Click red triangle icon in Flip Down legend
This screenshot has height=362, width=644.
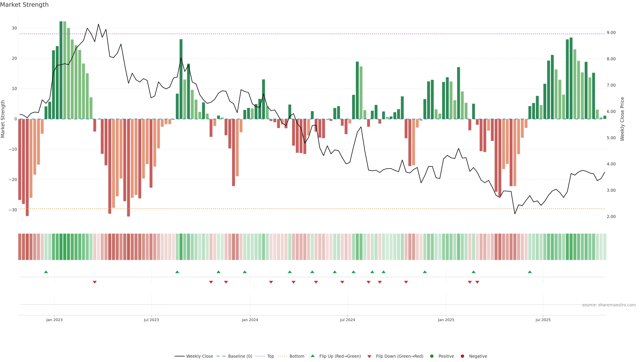(369, 356)
